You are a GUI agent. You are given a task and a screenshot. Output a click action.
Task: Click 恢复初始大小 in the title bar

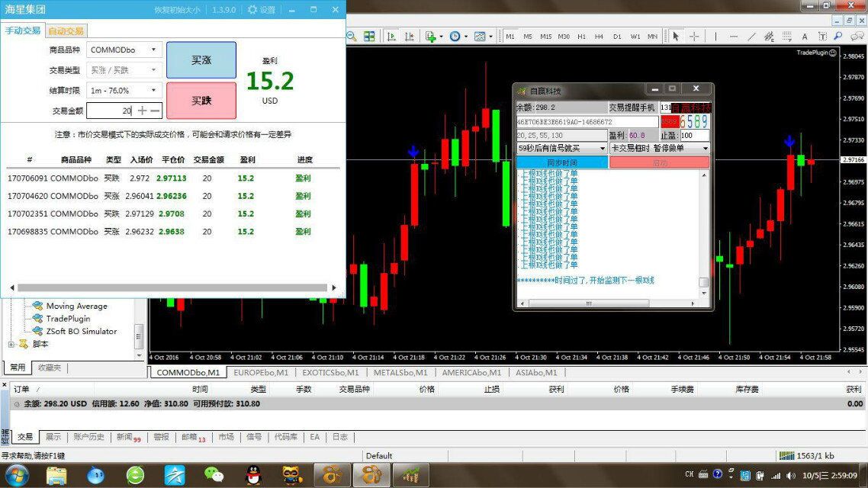tap(177, 10)
